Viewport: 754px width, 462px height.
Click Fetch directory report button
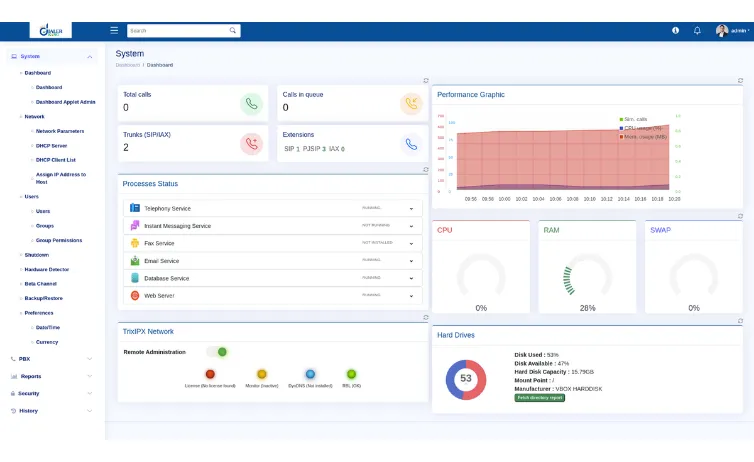pyautogui.click(x=540, y=398)
